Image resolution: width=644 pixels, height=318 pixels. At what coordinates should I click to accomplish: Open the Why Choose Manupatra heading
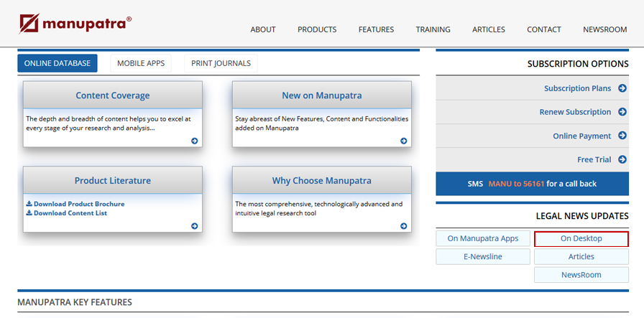coord(321,181)
